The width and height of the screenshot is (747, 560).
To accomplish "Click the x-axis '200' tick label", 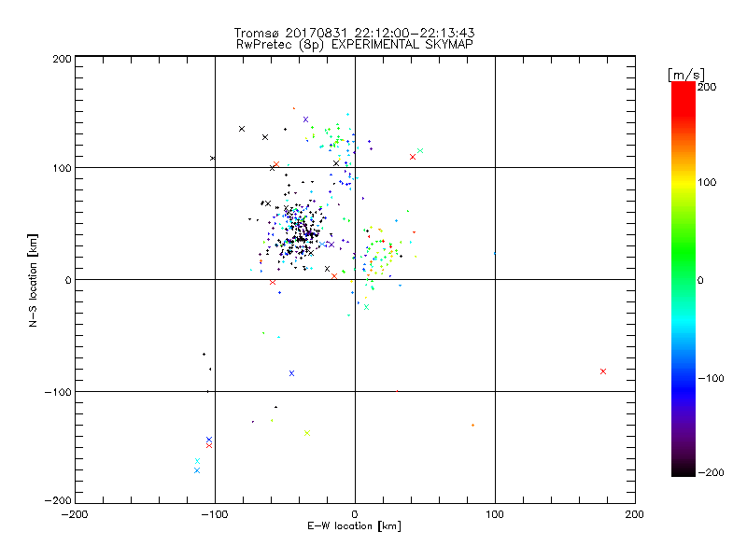I will click(x=635, y=514).
